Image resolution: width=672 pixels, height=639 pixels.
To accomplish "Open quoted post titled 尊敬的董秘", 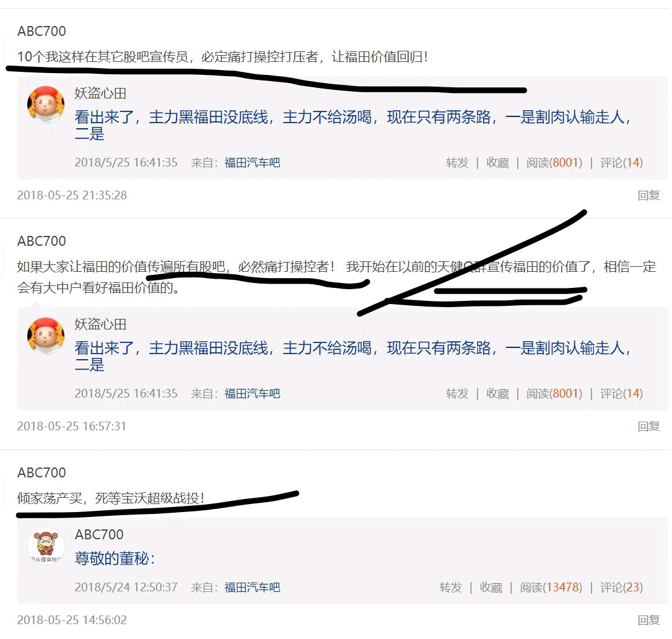I will [115, 559].
